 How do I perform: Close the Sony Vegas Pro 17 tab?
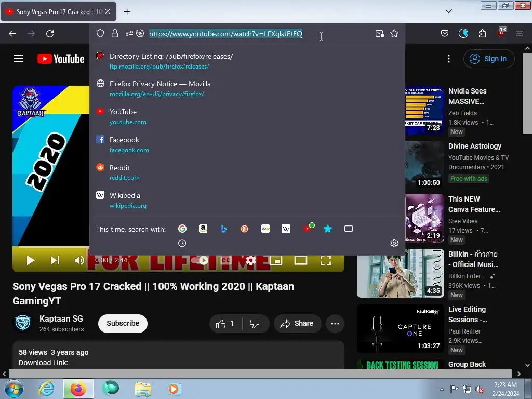pos(108,11)
